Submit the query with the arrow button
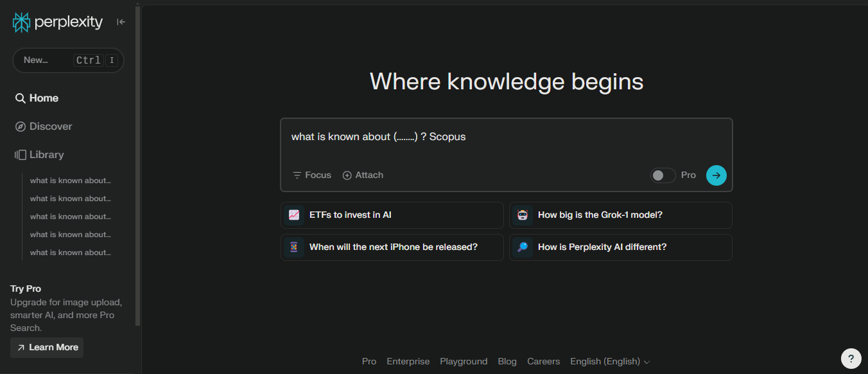This screenshot has width=868, height=374. (x=716, y=175)
